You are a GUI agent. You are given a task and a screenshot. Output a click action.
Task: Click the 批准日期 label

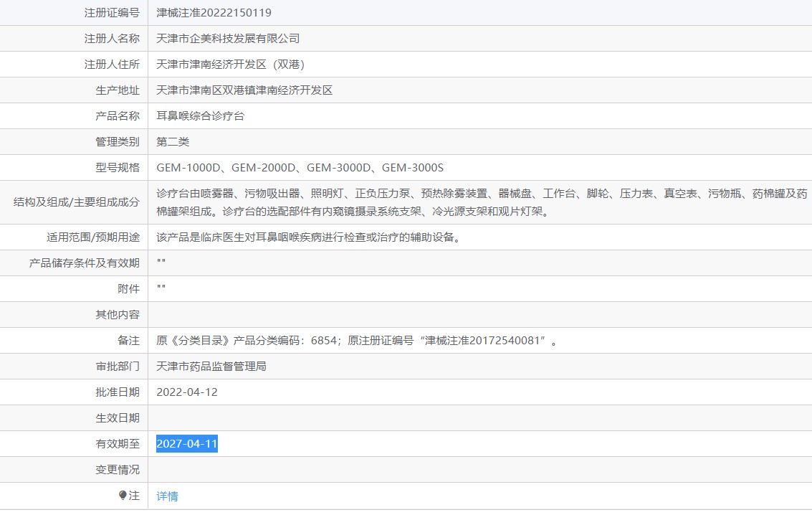pyautogui.click(x=118, y=392)
